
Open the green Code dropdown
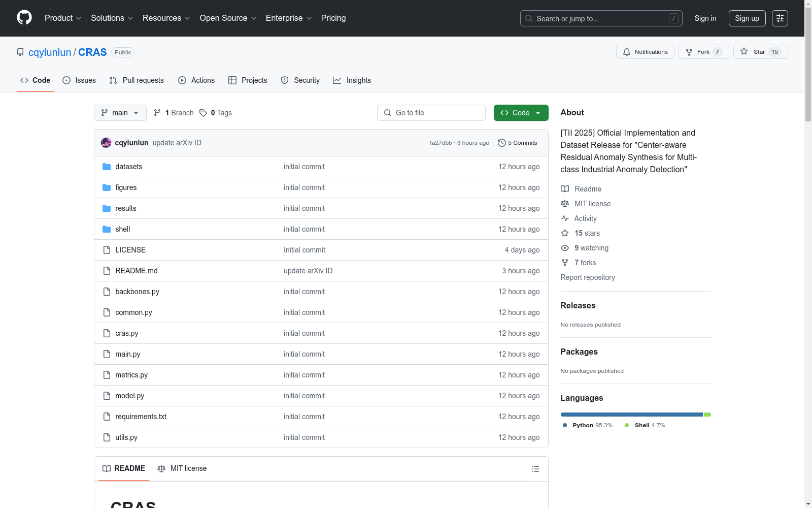[x=521, y=113]
